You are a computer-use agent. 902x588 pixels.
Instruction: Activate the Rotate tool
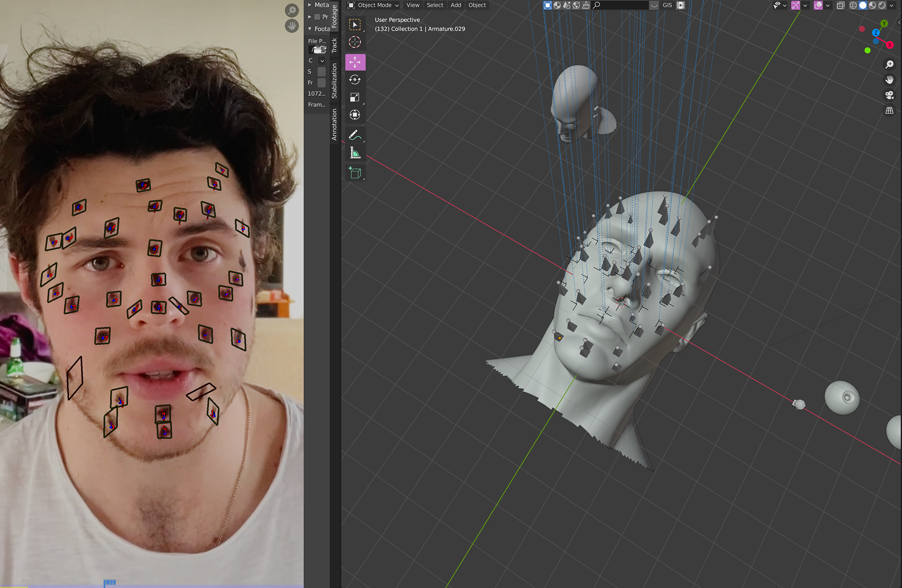[x=355, y=80]
